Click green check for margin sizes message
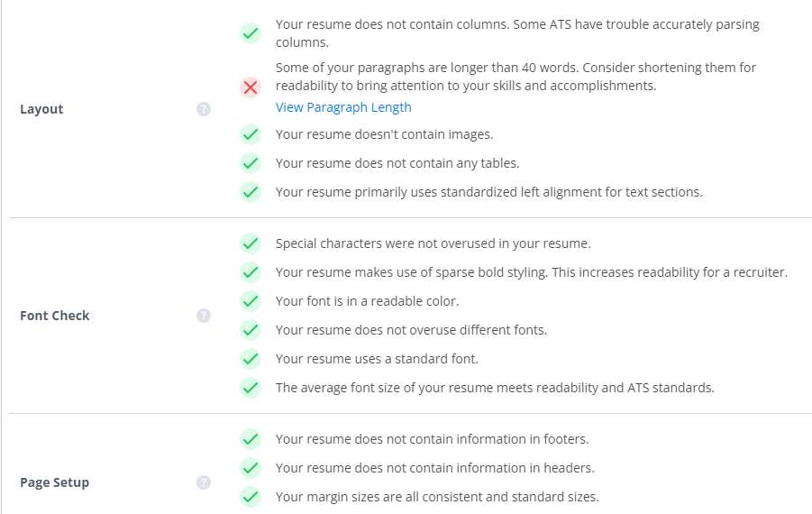This screenshot has height=514, width=812. (251, 497)
